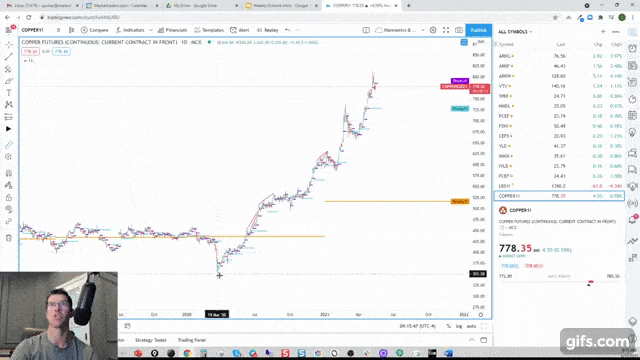
Task: Open the Trading Panel tab
Action: [x=192, y=340]
